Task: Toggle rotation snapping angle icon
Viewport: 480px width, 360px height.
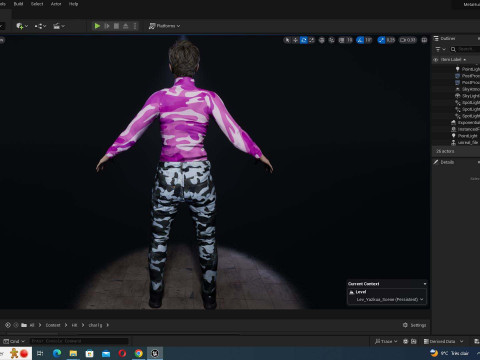Action: pyautogui.click(x=360, y=40)
